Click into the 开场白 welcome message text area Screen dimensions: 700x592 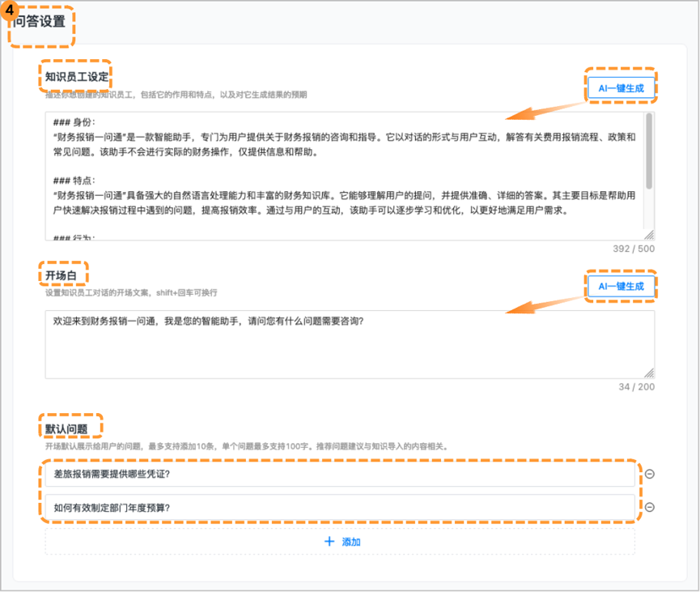(350, 344)
